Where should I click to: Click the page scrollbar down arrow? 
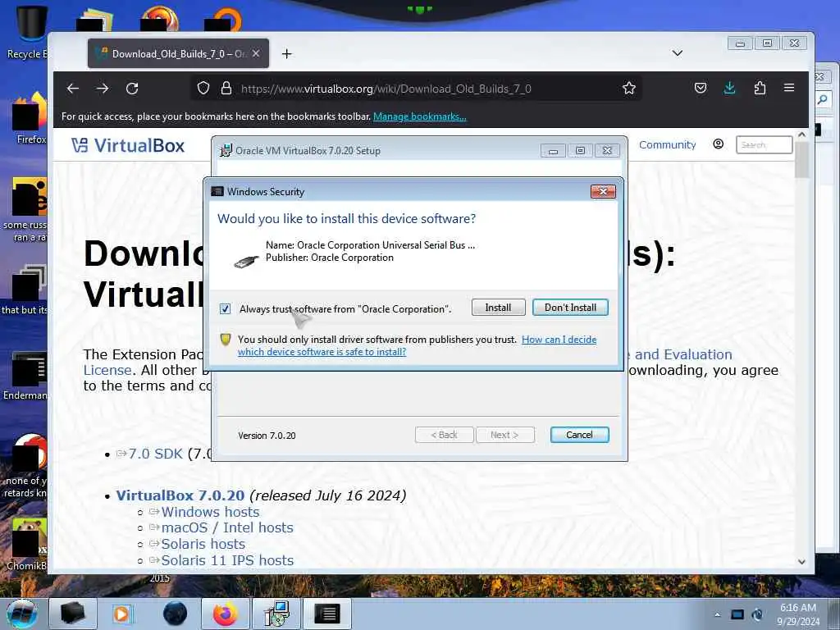point(801,562)
